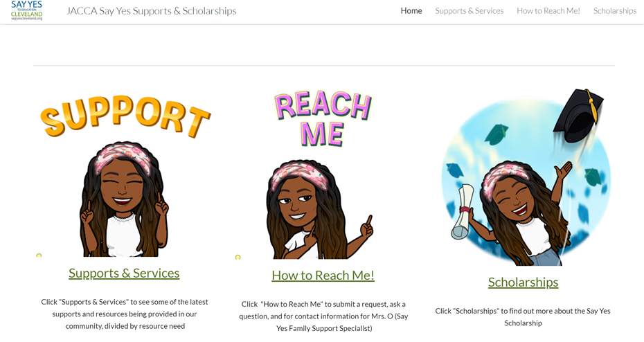Open the green Scholarships heading link

[x=523, y=282]
